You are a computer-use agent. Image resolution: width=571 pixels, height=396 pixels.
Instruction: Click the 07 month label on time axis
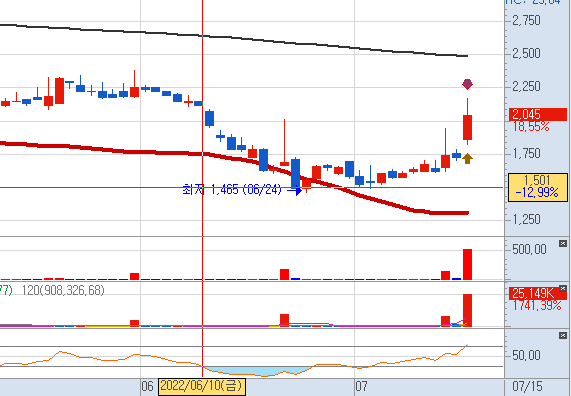(361, 386)
